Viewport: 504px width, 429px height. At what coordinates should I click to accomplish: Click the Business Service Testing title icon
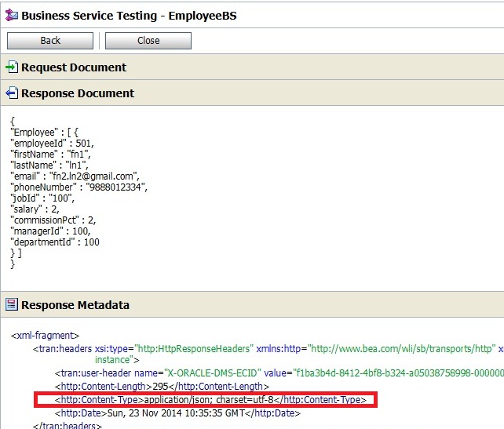pyautogui.click(x=11, y=14)
